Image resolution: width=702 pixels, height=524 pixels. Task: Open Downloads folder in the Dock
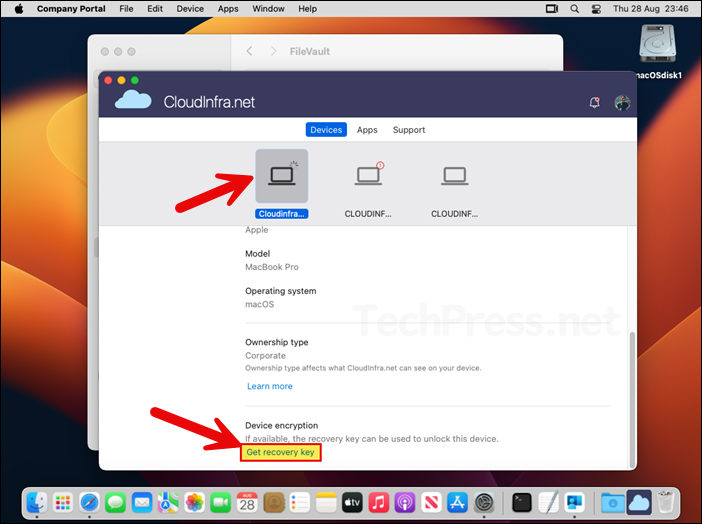pos(612,503)
